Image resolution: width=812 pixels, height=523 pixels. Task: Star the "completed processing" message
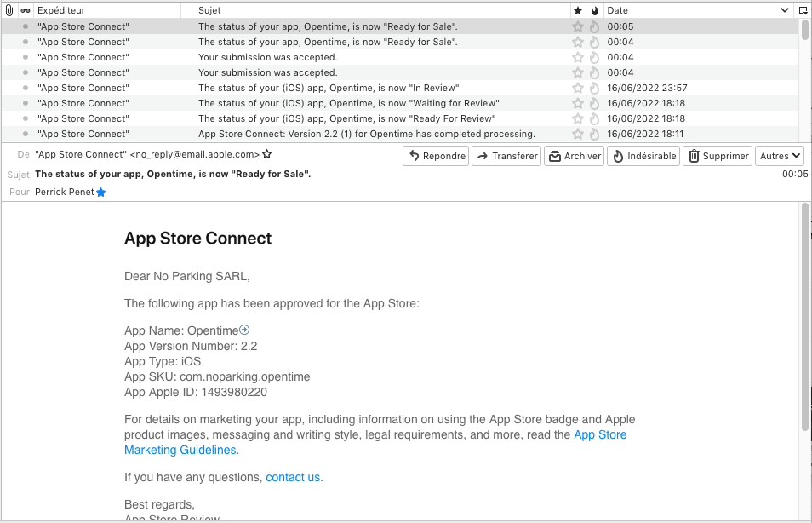(x=578, y=134)
